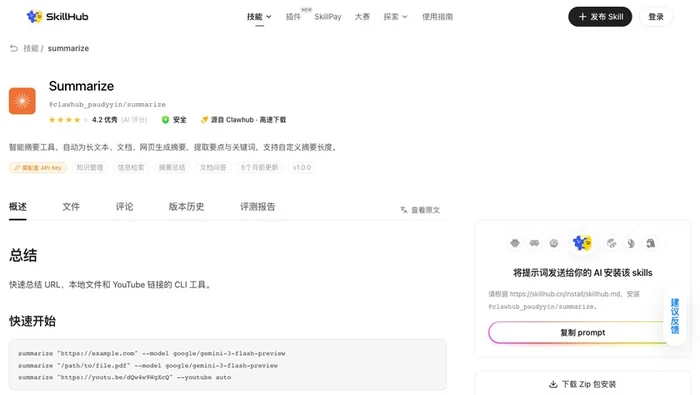Click the code line with /path/to/file.pdf
The width and height of the screenshot is (700, 395).
point(148,366)
